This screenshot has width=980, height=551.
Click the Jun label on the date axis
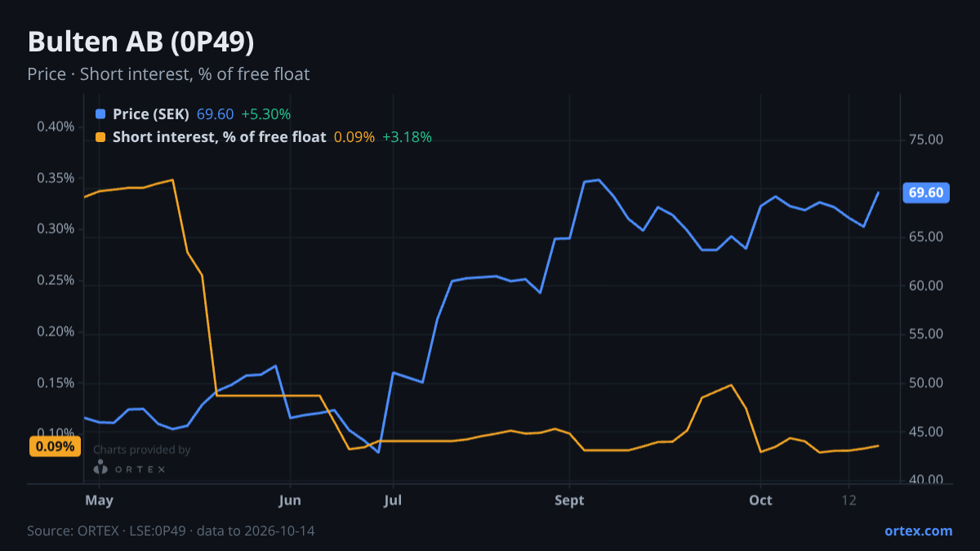coord(290,500)
